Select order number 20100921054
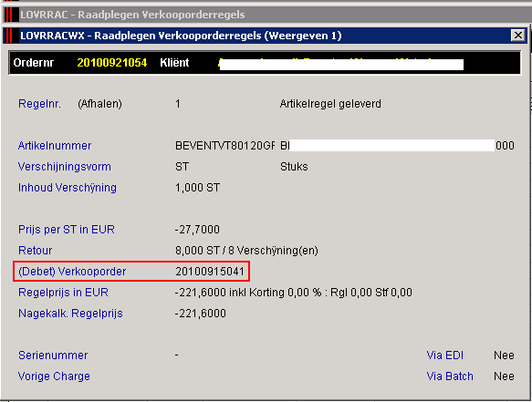The image size is (532, 402). [x=112, y=63]
